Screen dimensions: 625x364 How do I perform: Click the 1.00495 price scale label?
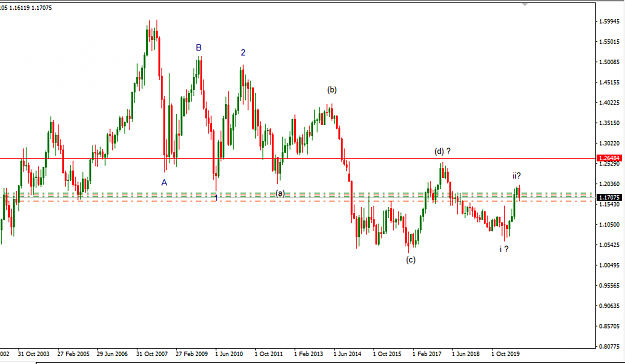(609, 265)
